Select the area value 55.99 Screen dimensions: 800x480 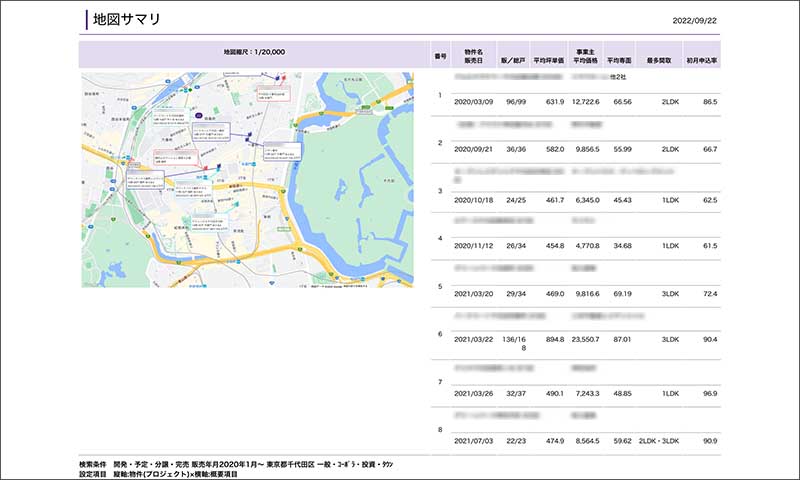[x=622, y=149]
